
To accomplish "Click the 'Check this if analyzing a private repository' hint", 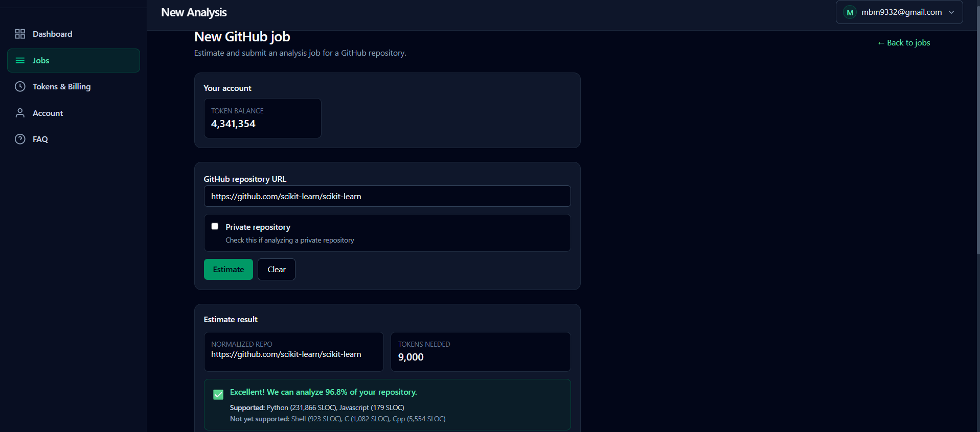I will tap(290, 240).
